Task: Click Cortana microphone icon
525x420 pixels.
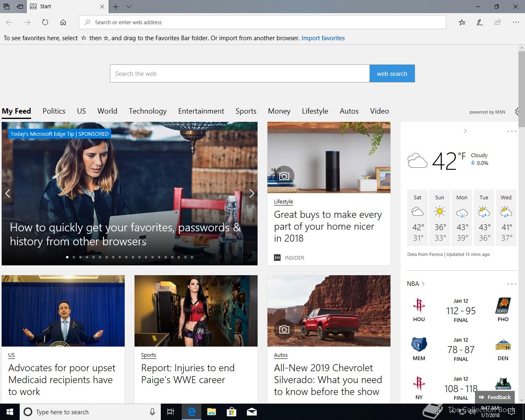Action: point(152,412)
